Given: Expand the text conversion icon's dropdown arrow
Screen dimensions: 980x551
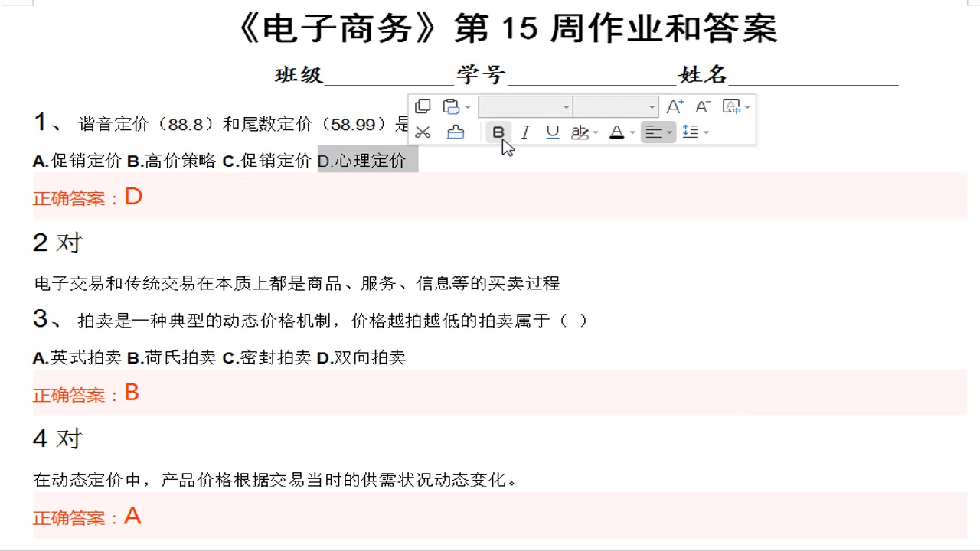Looking at the screenshot, I should click(x=747, y=107).
